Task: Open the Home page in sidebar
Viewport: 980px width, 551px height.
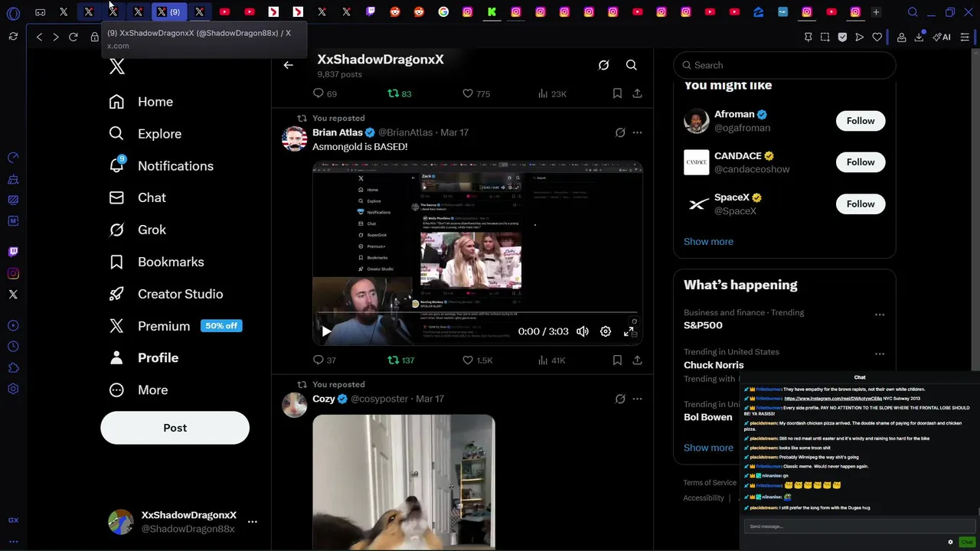Action: [141, 102]
